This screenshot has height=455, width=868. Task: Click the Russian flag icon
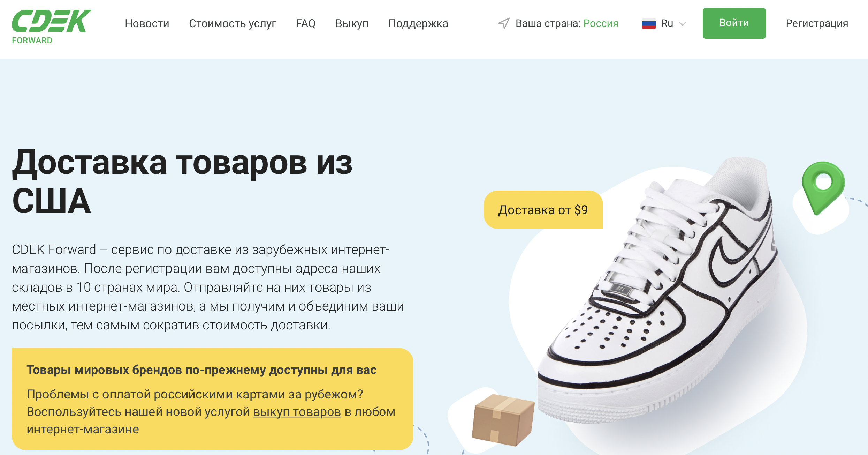click(648, 23)
